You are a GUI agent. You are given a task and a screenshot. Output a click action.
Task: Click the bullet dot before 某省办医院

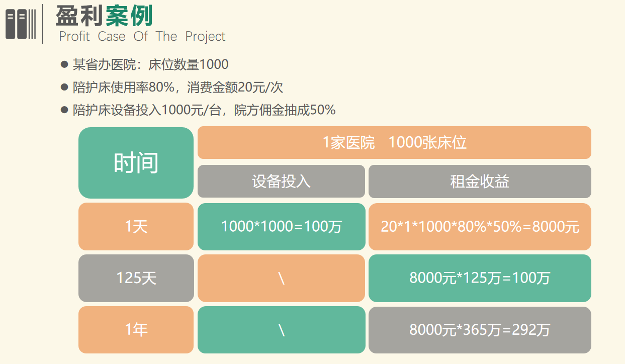click(x=64, y=65)
